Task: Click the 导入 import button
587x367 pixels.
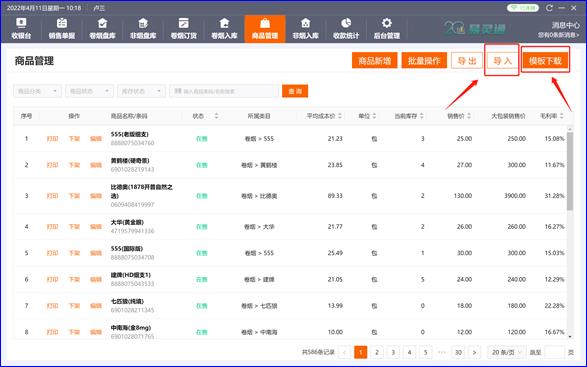Action: (x=502, y=60)
